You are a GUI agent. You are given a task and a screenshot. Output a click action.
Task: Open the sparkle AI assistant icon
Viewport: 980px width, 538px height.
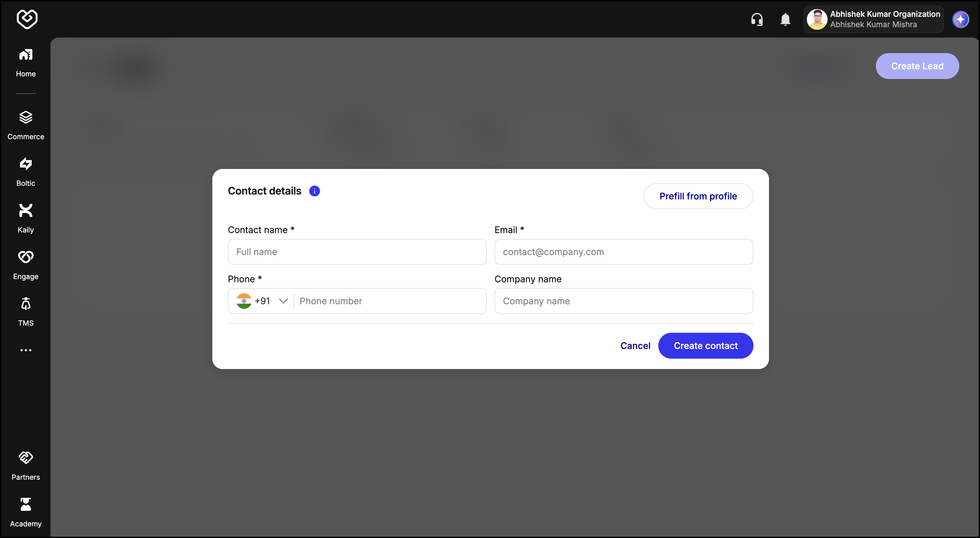click(x=960, y=19)
